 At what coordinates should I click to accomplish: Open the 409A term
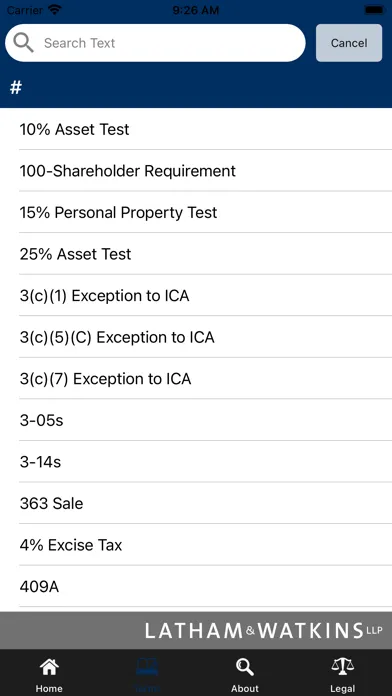(196, 586)
